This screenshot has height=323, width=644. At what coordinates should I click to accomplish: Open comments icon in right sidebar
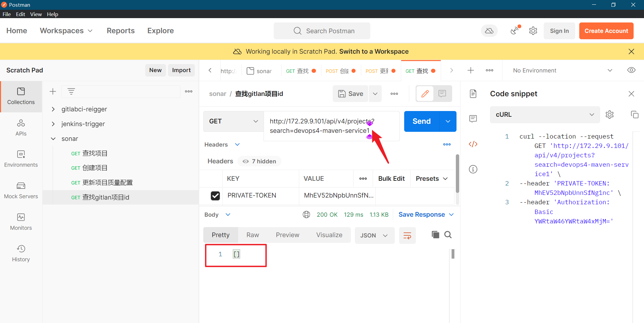pyautogui.click(x=473, y=119)
